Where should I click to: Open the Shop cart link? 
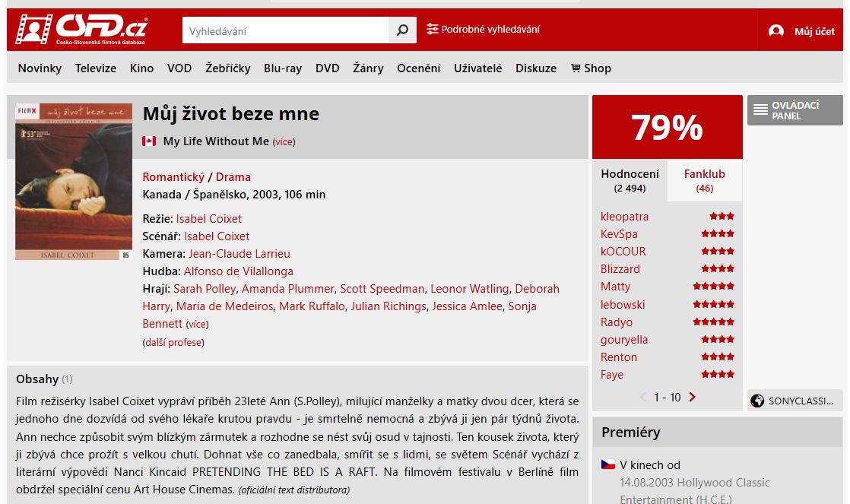click(x=591, y=68)
